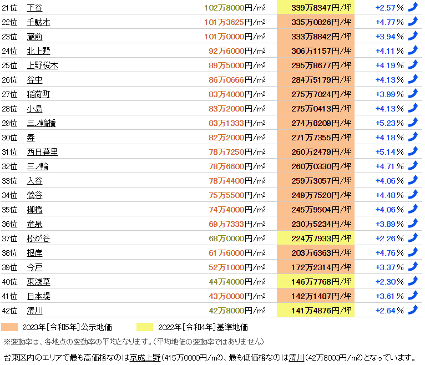Follow the 入谷 link at rank 33
The width and height of the screenshot is (425, 365).
click(35, 181)
